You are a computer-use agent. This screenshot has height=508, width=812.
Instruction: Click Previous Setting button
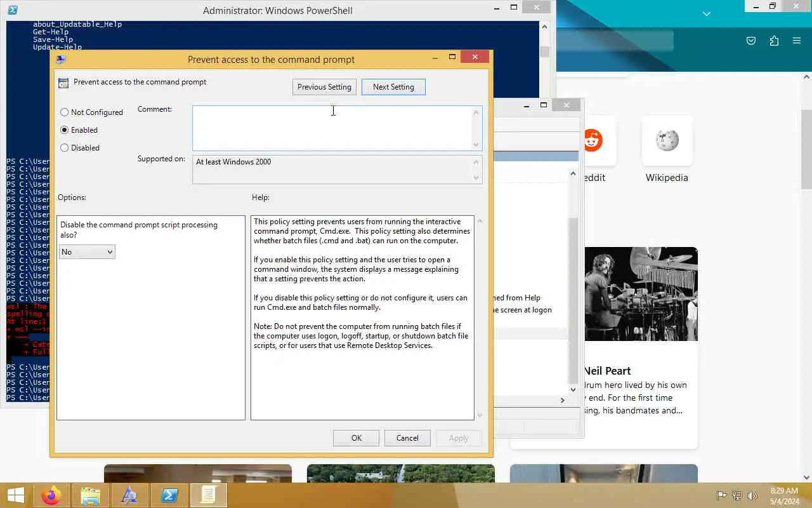point(324,87)
